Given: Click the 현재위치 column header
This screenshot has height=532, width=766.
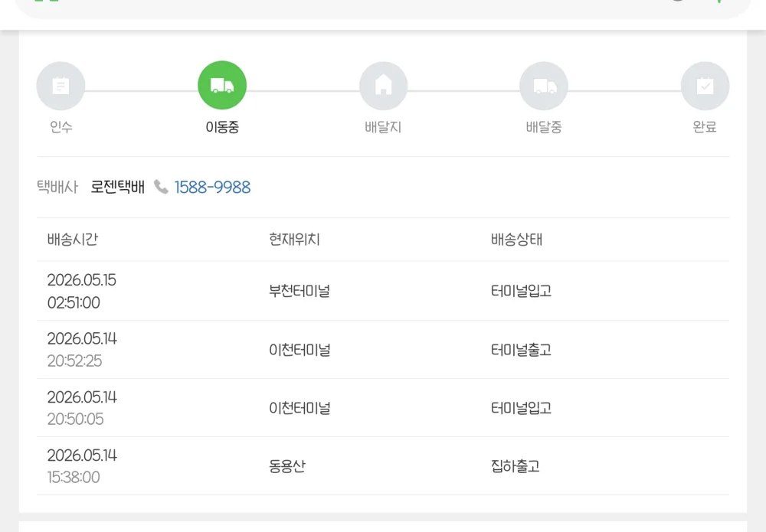Looking at the screenshot, I should [x=295, y=240].
